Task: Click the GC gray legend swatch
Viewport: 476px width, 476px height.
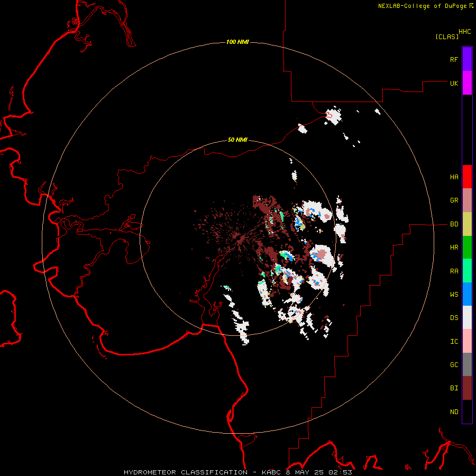Action: click(x=467, y=364)
